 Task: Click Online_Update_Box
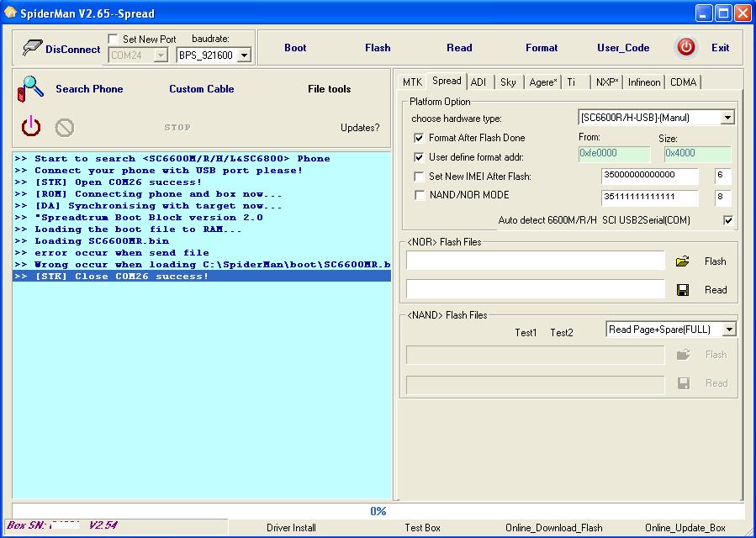[x=685, y=528]
